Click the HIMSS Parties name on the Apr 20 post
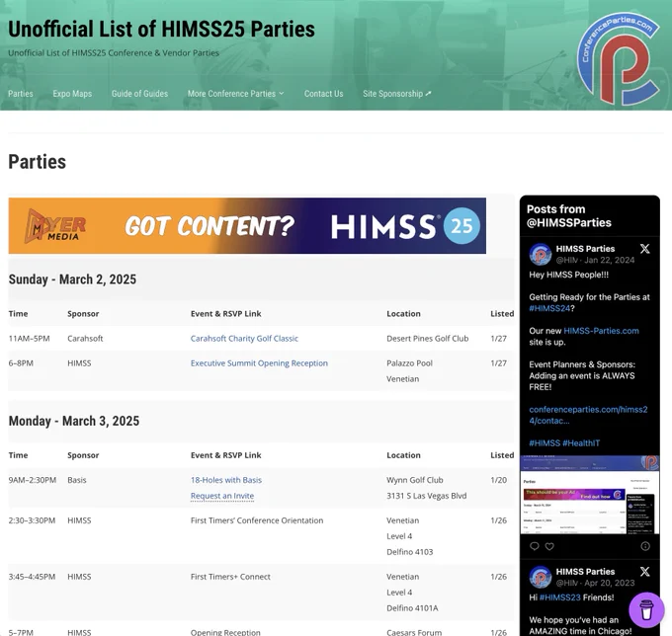 coord(585,572)
